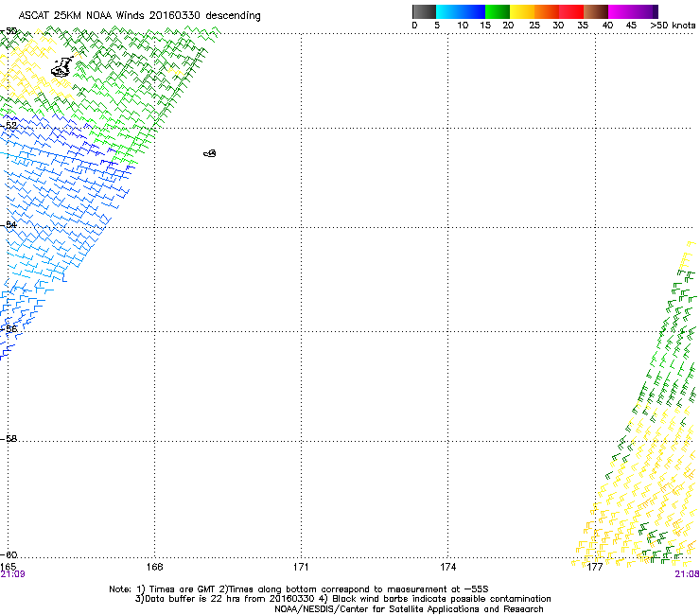Select the magenta 40-45 knots legend swatch

[x=621, y=11]
